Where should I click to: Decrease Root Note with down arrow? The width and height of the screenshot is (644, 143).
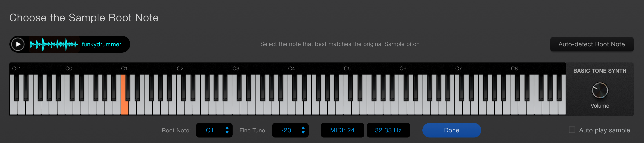click(x=227, y=132)
